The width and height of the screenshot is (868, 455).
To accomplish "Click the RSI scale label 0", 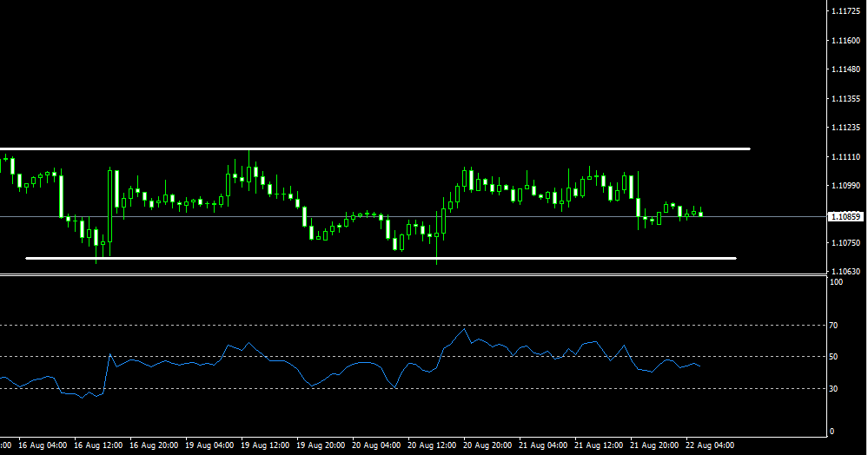I will pyautogui.click(x=832, y=432).
